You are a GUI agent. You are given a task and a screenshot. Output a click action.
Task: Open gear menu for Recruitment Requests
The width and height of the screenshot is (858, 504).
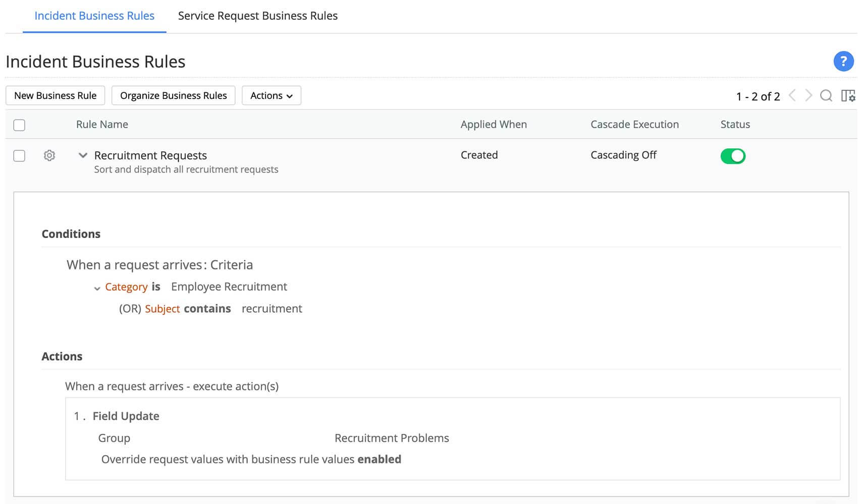point(49,155)
